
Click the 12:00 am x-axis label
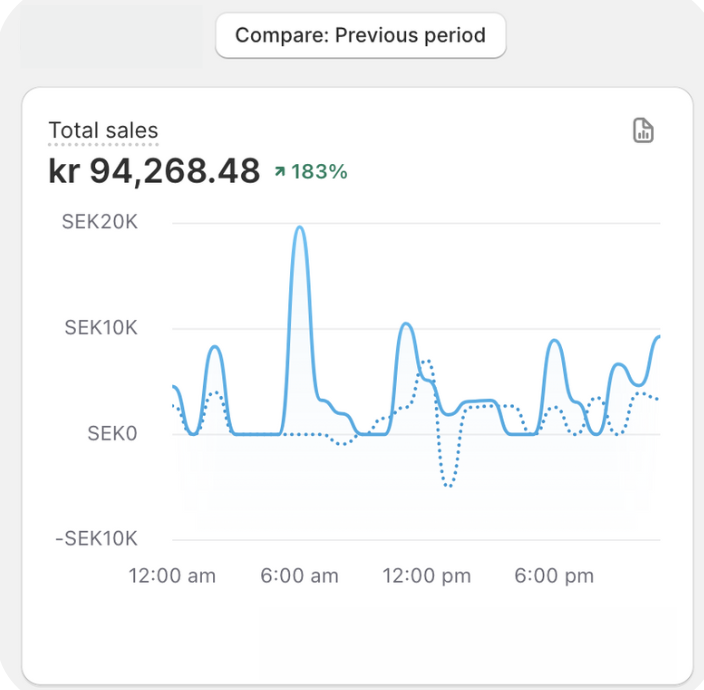tap(172, 576)
